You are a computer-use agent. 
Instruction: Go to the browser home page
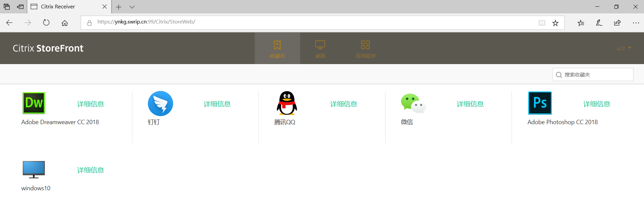65,23
